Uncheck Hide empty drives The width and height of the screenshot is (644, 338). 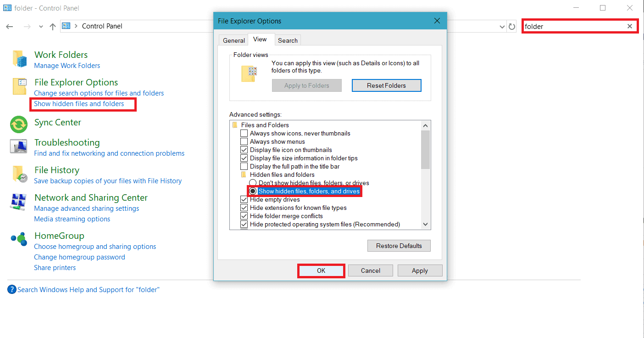[244, 199]
